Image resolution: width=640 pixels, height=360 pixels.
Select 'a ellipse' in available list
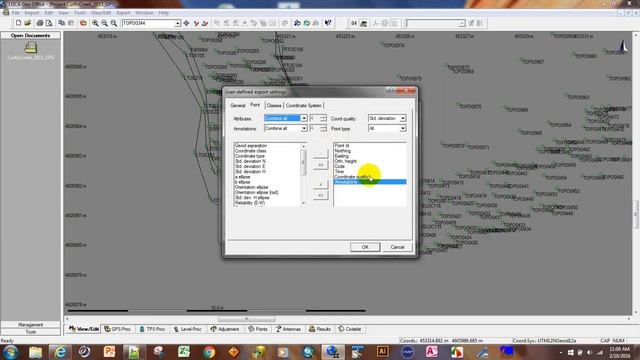(242, 177)
